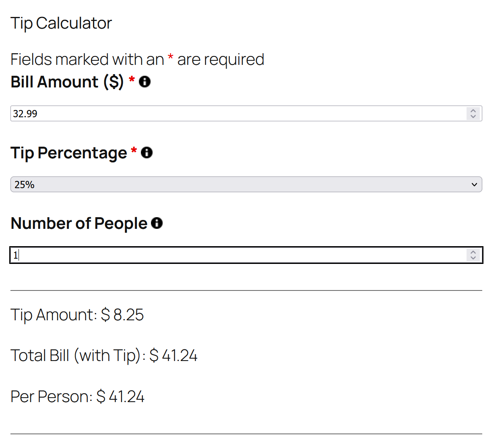Increase Bill Amount with the up arrow
This screenshot has height=444, width=504.
tap(473, 110)
